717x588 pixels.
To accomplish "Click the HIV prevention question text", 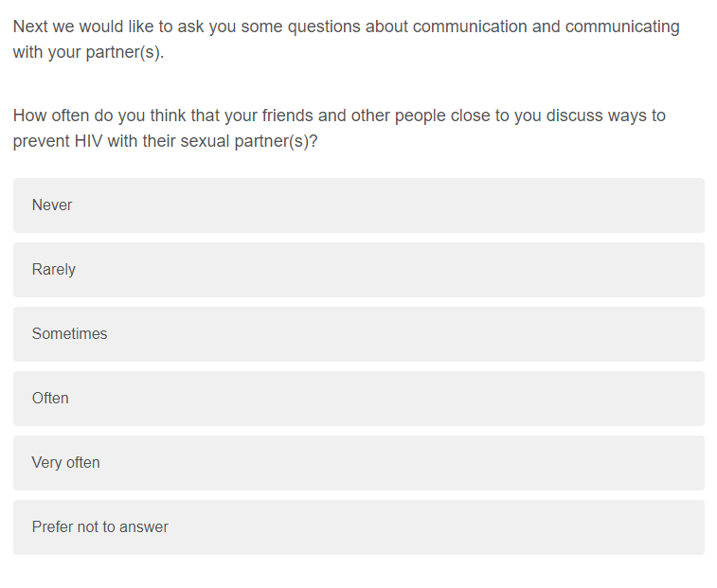I will (339, 129).
